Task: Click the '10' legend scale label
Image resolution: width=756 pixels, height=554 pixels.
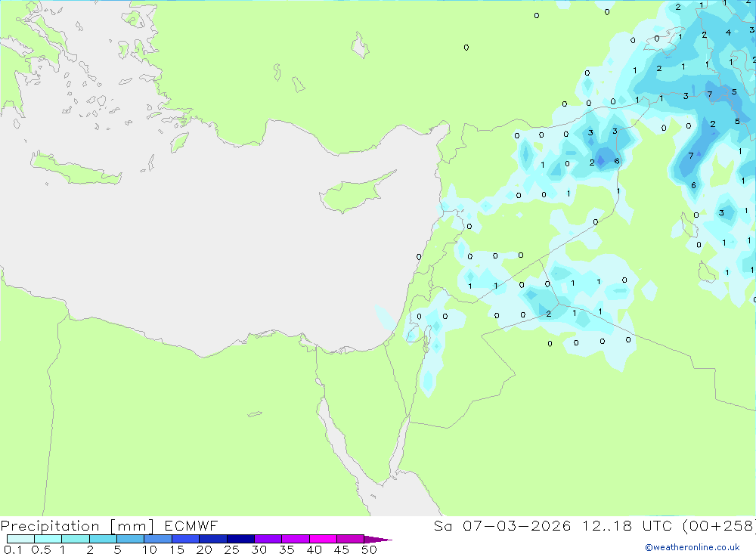Action: [150, 549]
